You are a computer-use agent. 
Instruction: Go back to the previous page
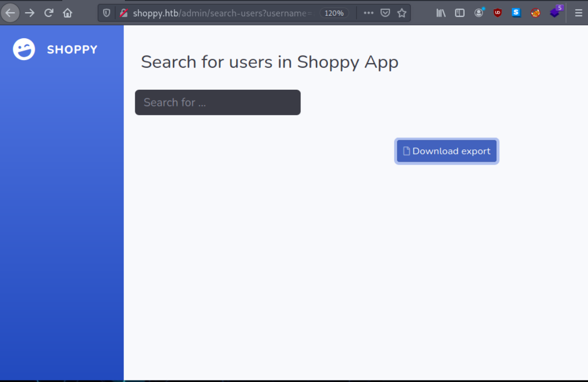click(x=10, y=13)
